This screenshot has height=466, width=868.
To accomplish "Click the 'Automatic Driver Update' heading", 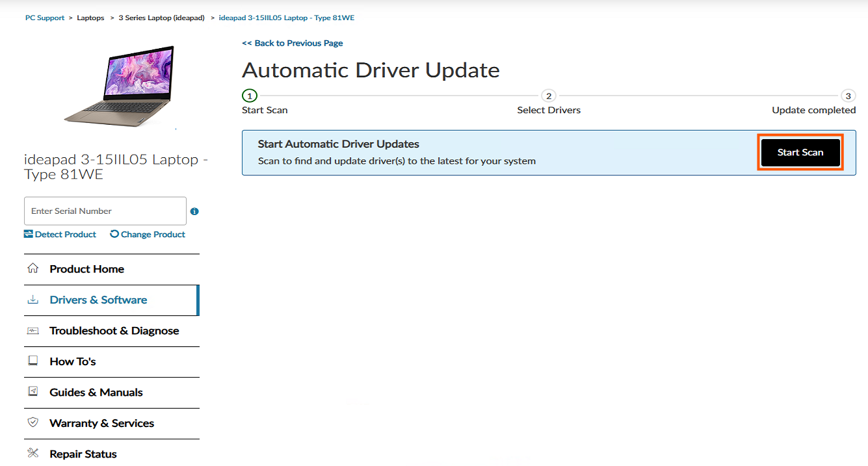I will click(x=371, y=70).
